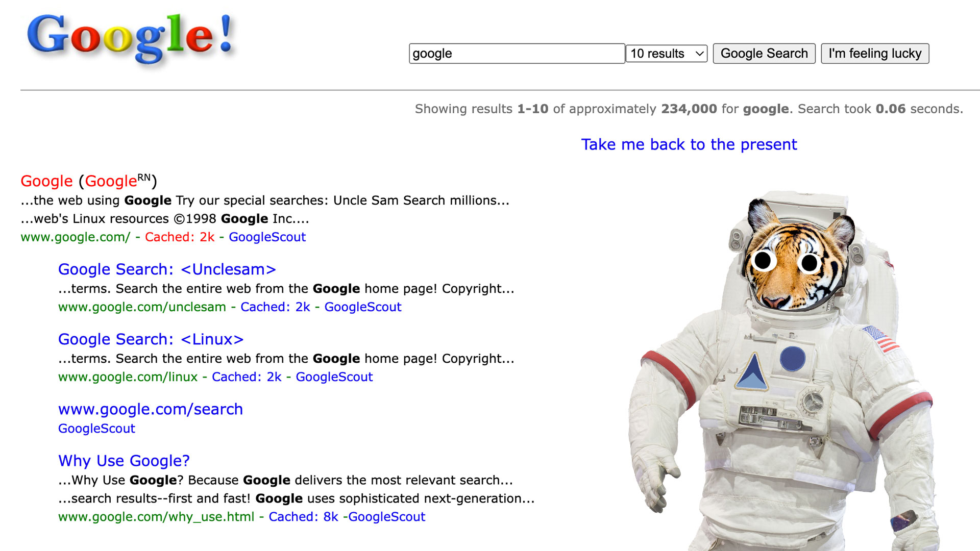Image resolution: width=980 pixels, height=551 pixels.
Task: Open GoogleScout for the linux result
Action: 334,377
